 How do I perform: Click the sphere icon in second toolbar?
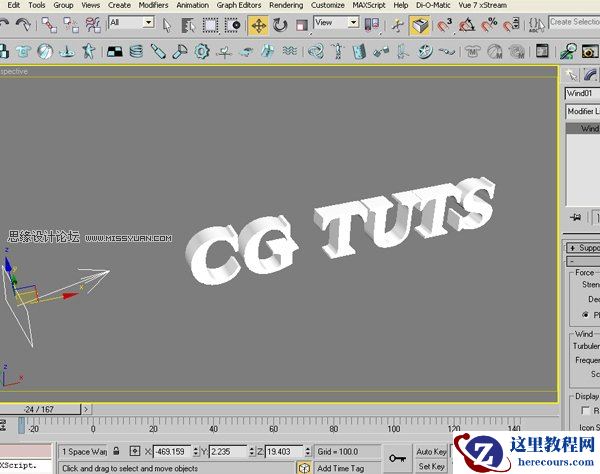45,51
